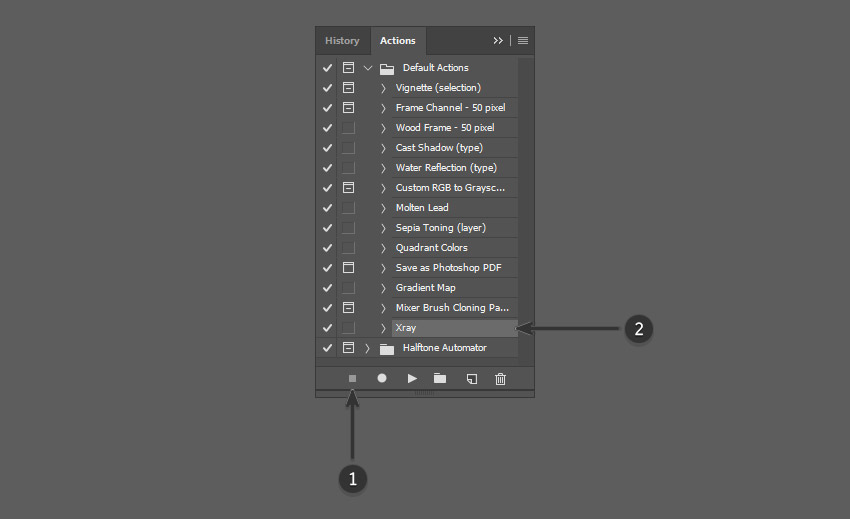Viewport: 850px width, 519px height.
Task: Select the Vignette (selection) action
Action: click(x=438, y=88)
